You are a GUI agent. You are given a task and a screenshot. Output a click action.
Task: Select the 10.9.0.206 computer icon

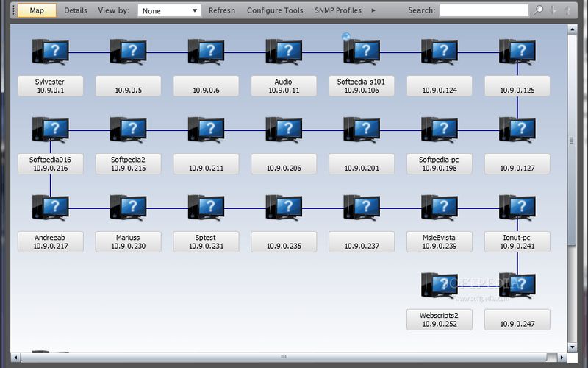point(284,130)
